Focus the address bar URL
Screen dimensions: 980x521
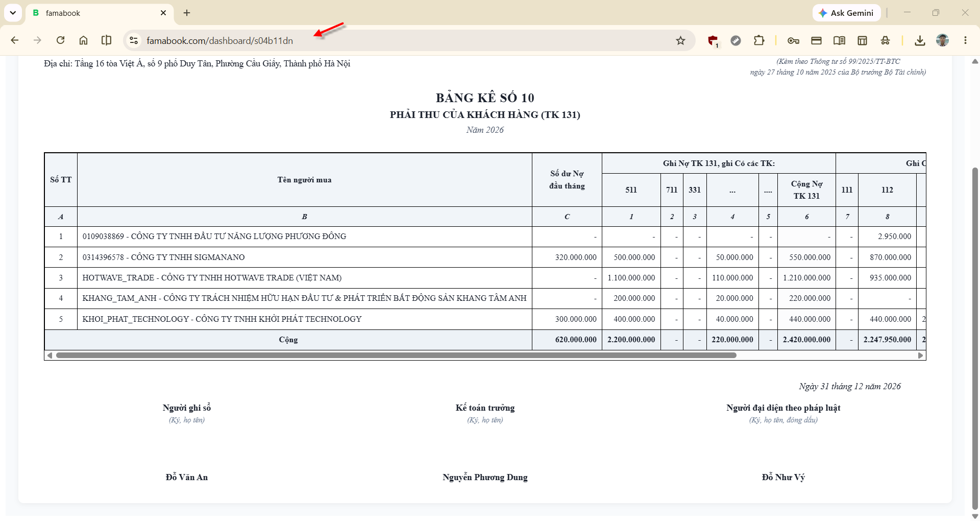(220, 40)
